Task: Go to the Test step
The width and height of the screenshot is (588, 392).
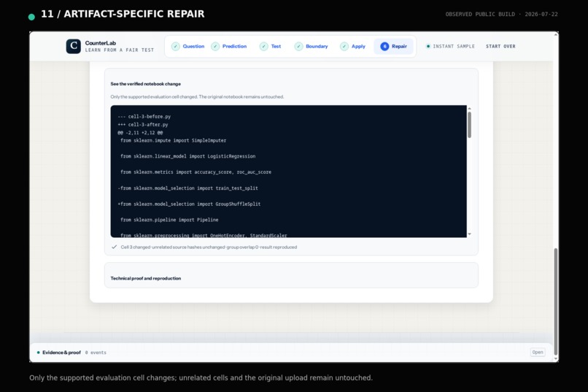Action: [x=271, y=46]
